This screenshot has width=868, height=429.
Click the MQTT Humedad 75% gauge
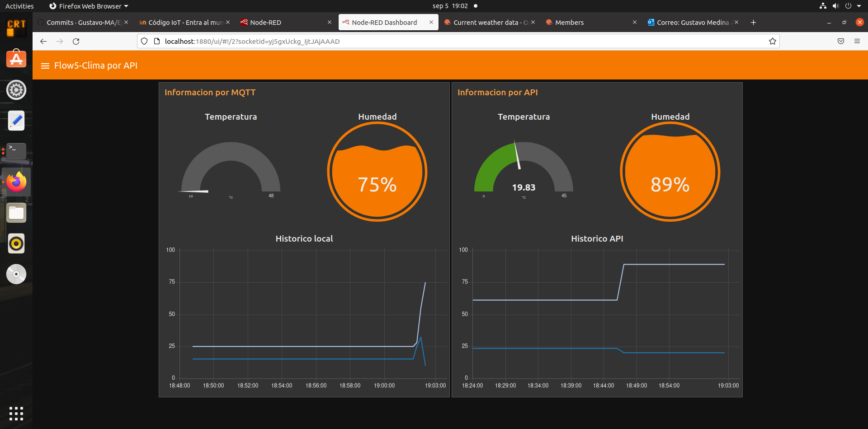(377, 172)
